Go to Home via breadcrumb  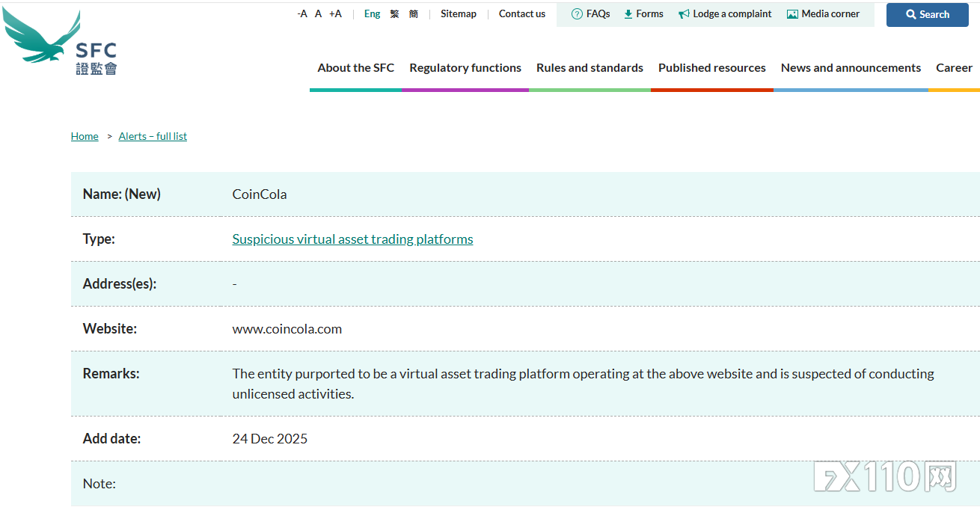pyautogui.click(x=85, y=136)
